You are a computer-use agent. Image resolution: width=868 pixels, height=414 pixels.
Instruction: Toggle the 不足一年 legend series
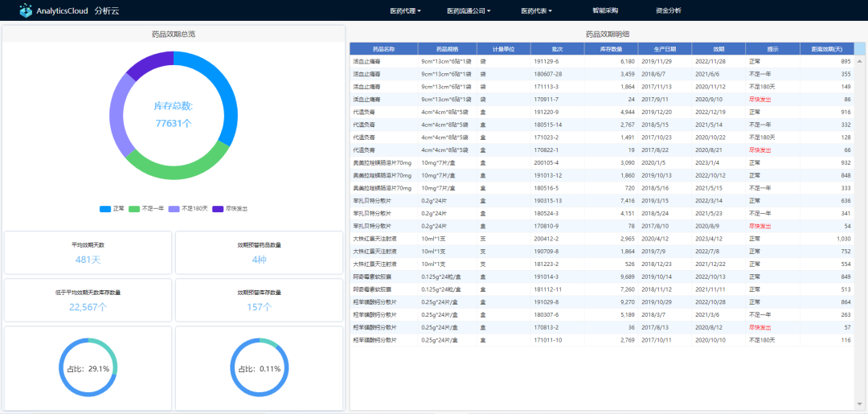(x=146, y=209)
